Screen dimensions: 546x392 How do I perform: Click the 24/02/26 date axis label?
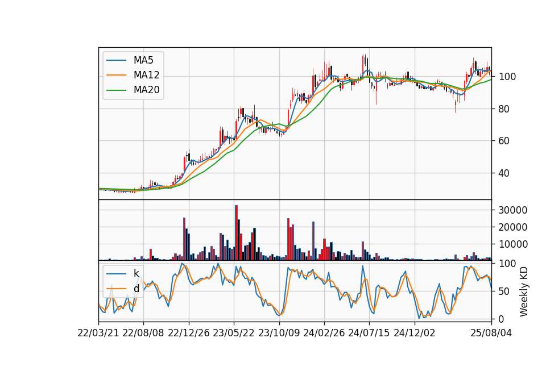click(324, 333)
